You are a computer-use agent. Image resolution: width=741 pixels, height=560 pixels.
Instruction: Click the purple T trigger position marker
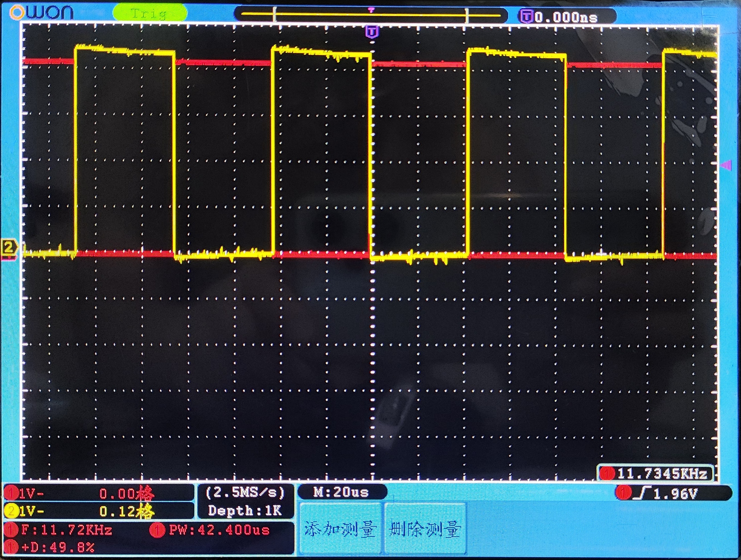[372, 32]
